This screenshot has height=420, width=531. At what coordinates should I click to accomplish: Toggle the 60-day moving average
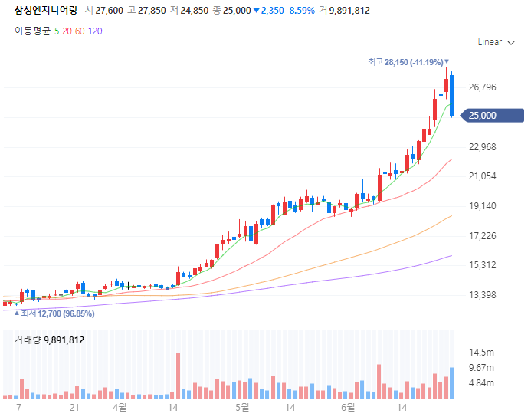pyautogui.click(x=80, y=31)
